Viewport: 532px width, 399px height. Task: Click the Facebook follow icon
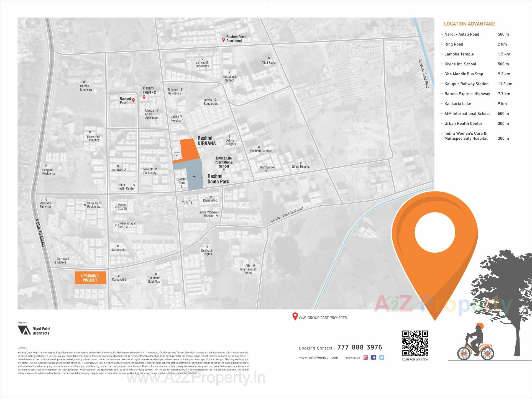tap(374, 357)
